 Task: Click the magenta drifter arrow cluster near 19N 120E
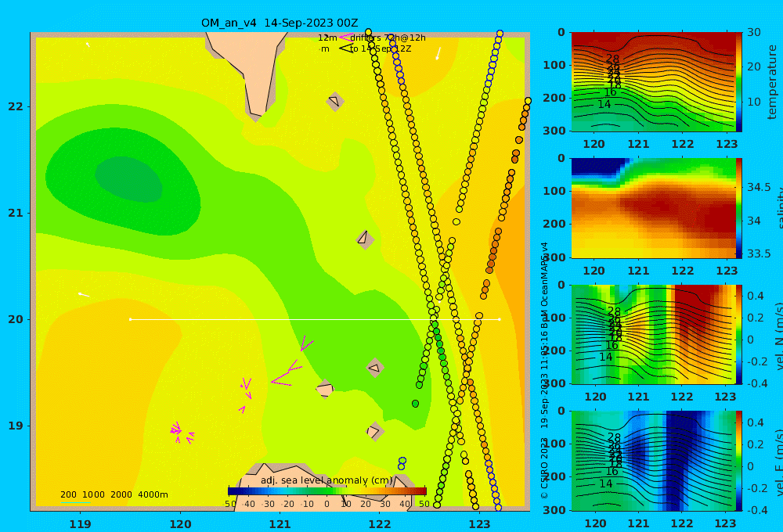(182, 432)
